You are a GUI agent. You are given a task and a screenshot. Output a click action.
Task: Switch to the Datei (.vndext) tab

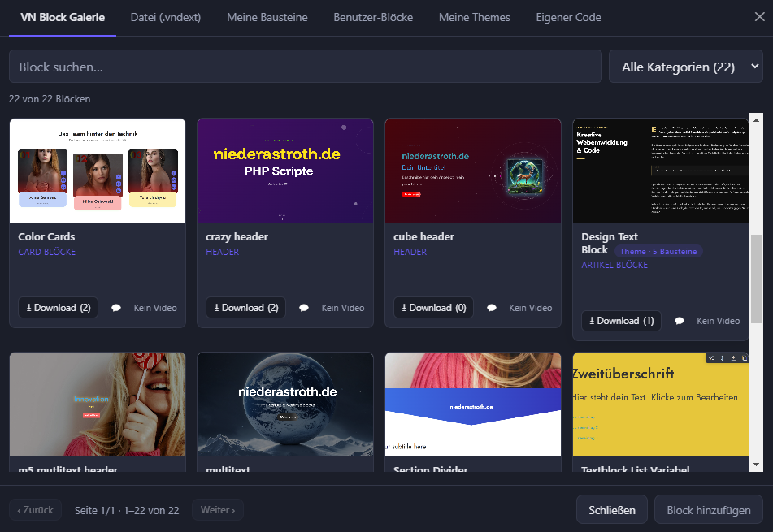coord(166,17)
